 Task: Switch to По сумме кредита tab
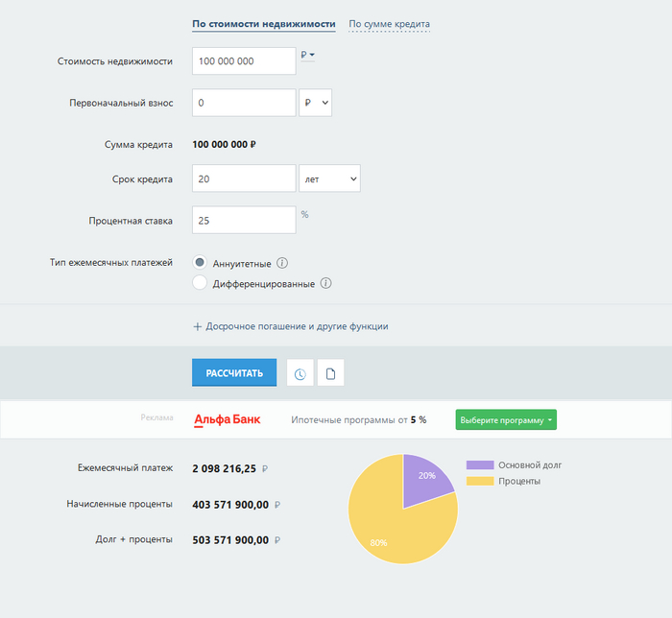pyautogui.click(x=389, y=24)
